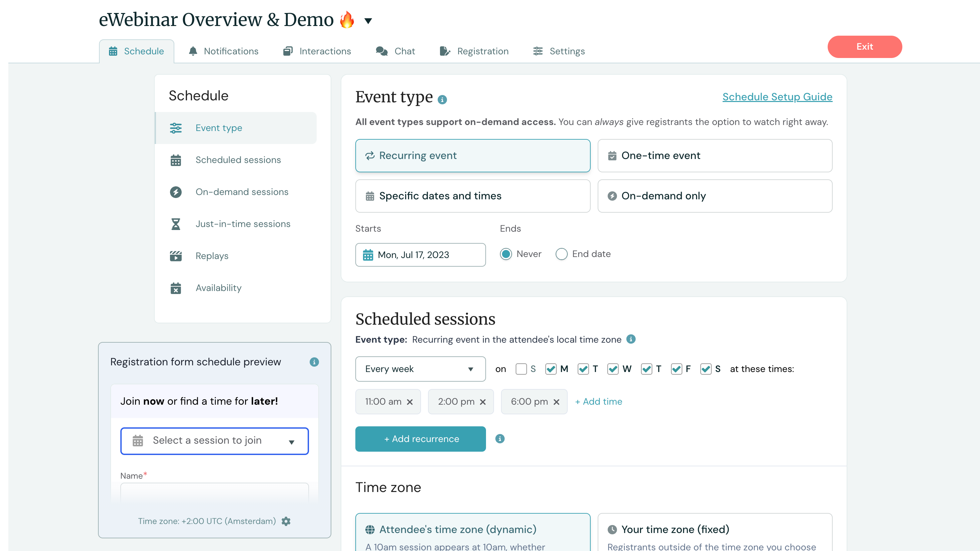Select Your time zone (fixed) option
The width and height of the screenshot is (980, 551).
pos(715,532)
